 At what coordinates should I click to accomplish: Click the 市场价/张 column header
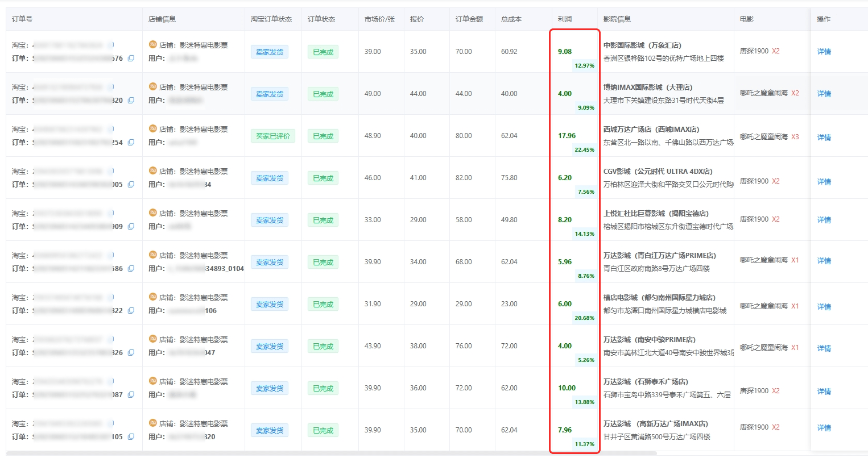[x=379, y=19]
